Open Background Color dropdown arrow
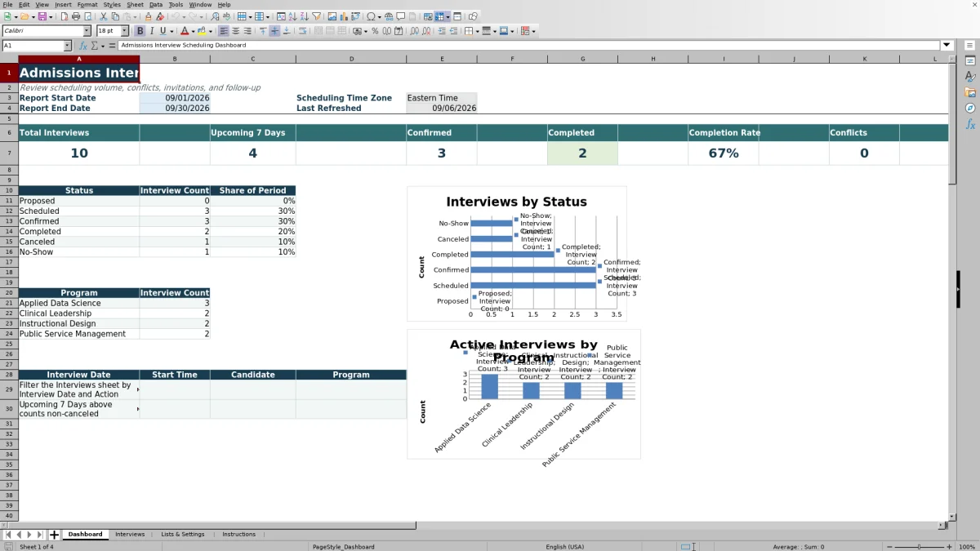The image size is (980, 551). tap(211, 31)
